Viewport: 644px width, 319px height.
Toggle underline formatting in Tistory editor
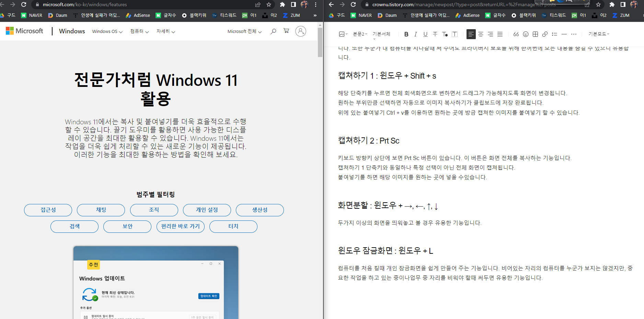425,34
